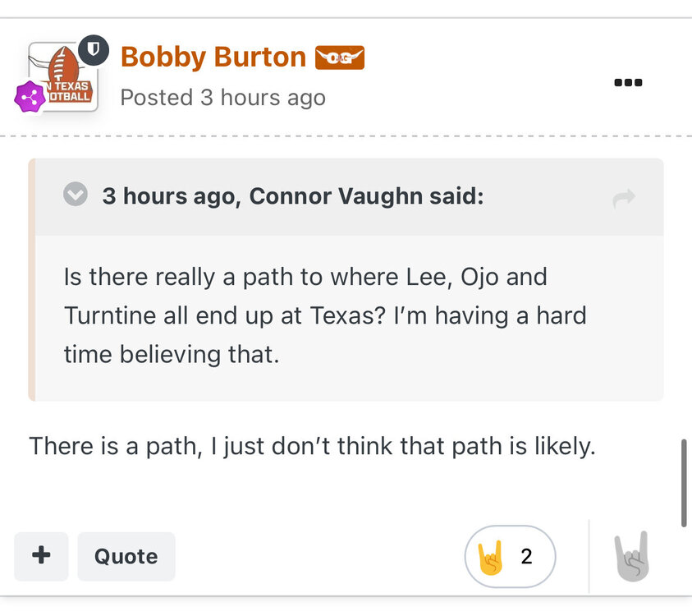
Task: Click the reply text 'There is a path'
Action: click(311, 447)
